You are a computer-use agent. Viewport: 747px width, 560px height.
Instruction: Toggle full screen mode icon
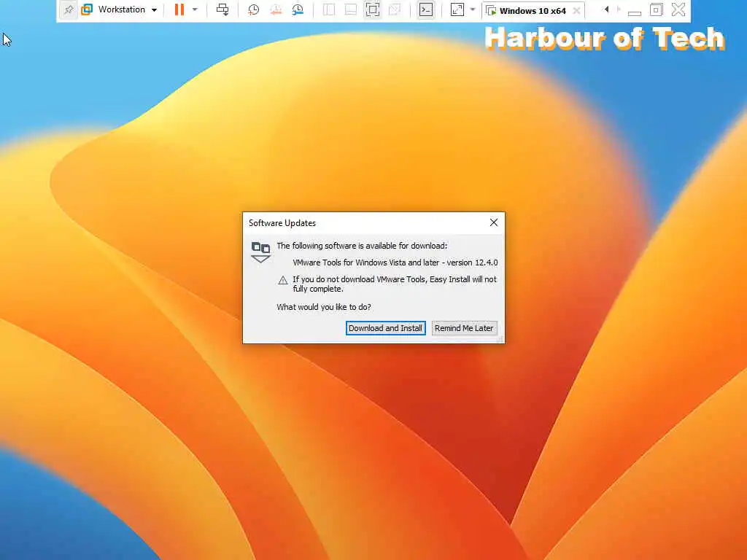pyautogui.click(x=373, y=9)
